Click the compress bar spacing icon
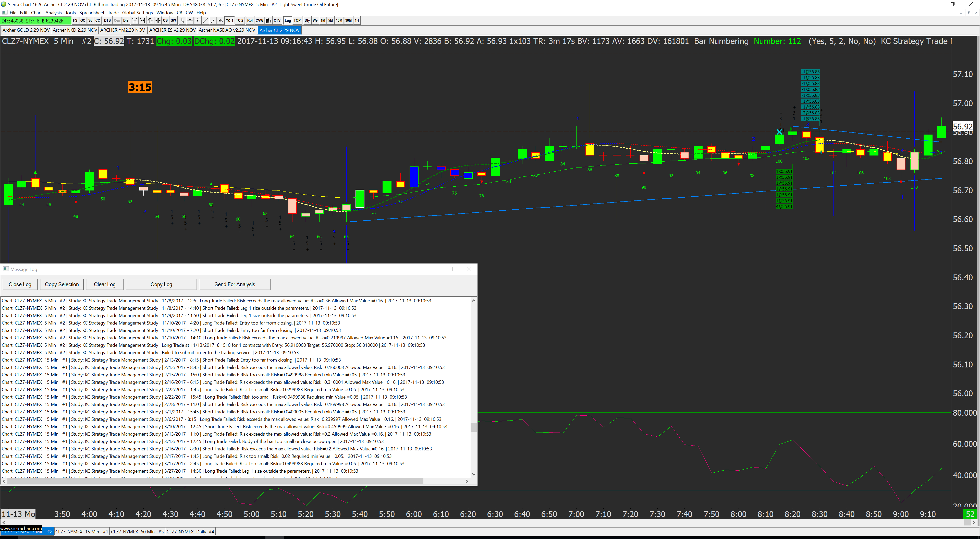Viewport: 980px width, 539px height. (x=150, y=21)
